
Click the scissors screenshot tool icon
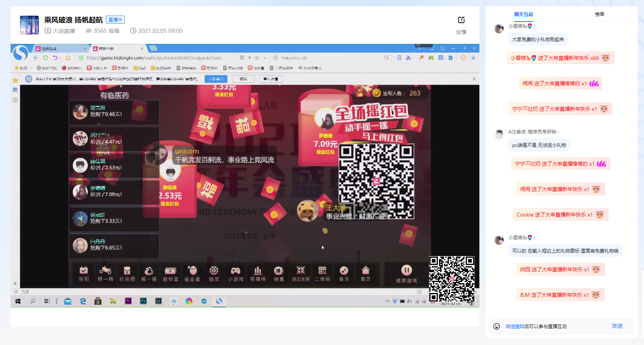[x=408, y=58]
